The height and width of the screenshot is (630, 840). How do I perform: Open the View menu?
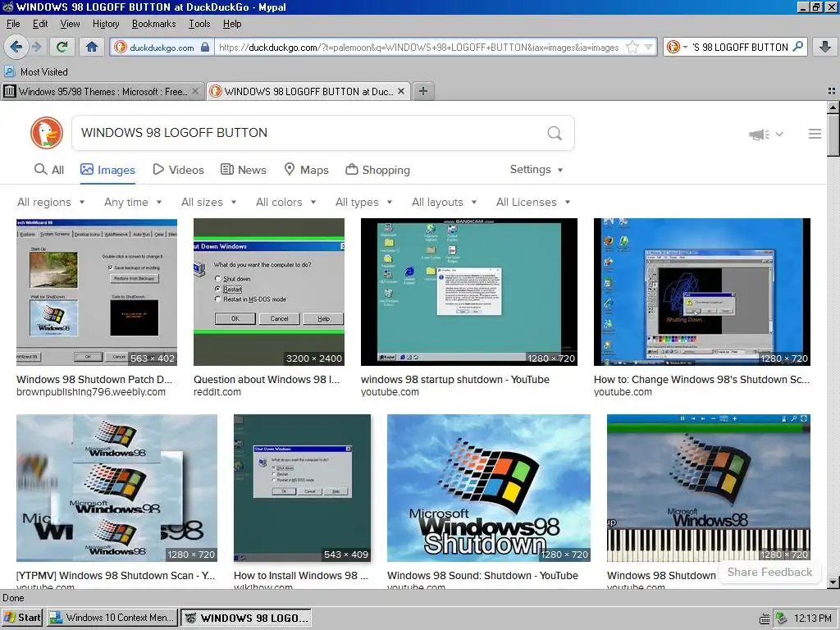pos(70,24)
